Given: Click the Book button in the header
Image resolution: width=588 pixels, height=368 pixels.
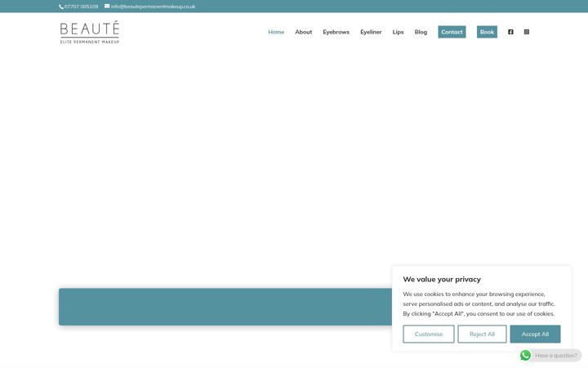Looking at the screenshot, I should [487, 32].
